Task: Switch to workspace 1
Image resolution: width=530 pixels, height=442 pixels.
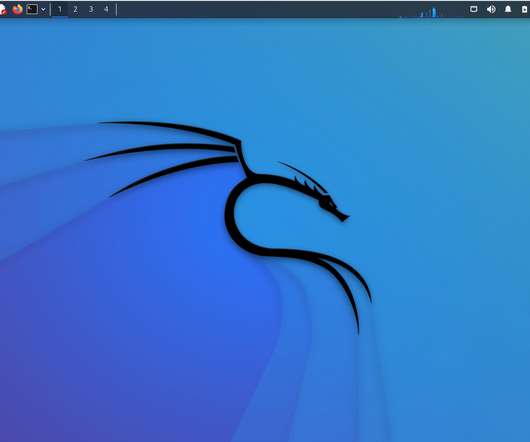Action: [x=60, y=9]
